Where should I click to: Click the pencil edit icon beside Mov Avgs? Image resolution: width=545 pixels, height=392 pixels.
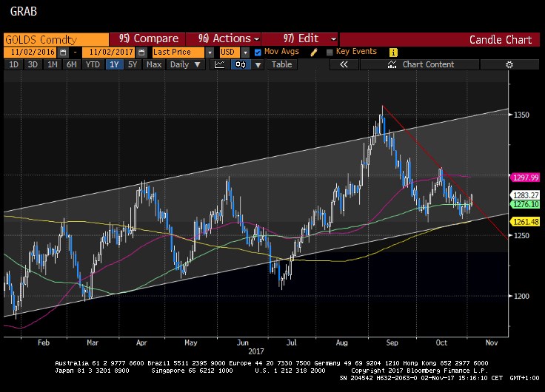tap(314, 53)
